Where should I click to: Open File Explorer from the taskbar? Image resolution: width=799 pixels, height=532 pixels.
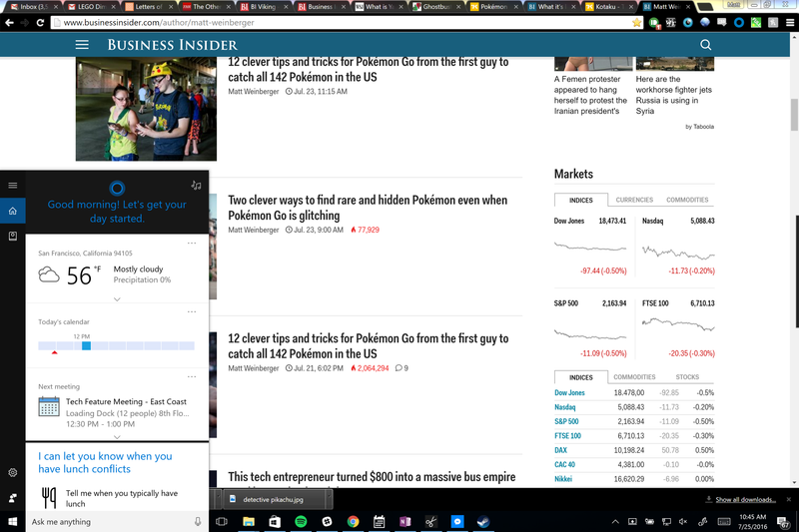click(248, 521)
